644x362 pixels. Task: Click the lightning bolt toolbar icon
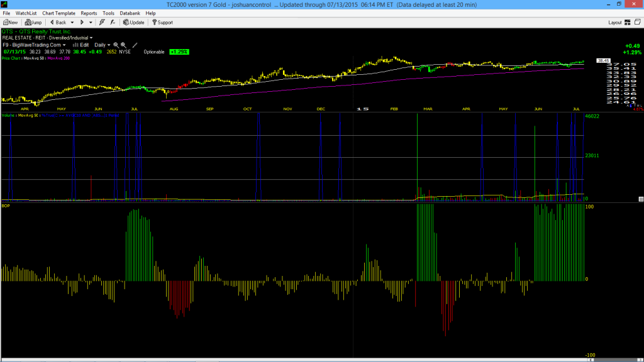102,23
